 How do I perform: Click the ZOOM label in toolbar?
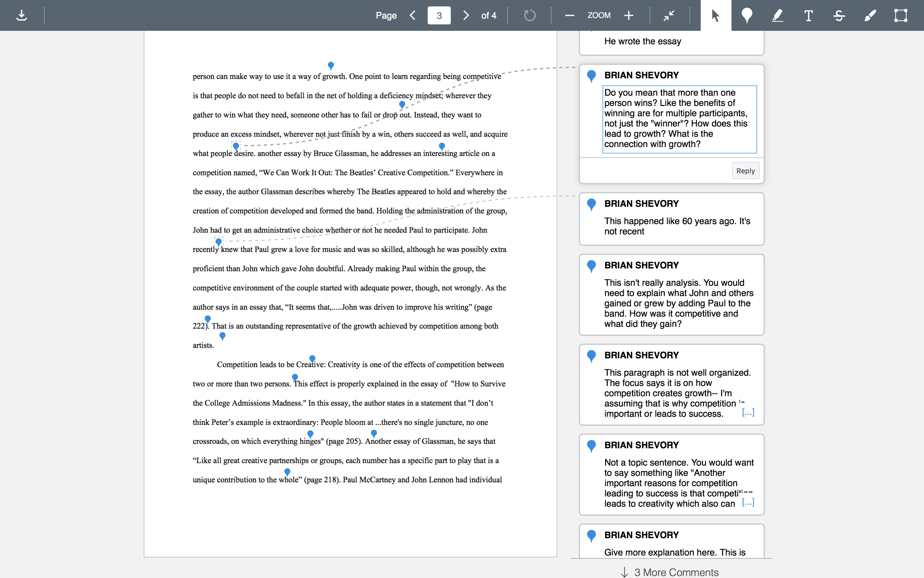click(x=599, y=15)
